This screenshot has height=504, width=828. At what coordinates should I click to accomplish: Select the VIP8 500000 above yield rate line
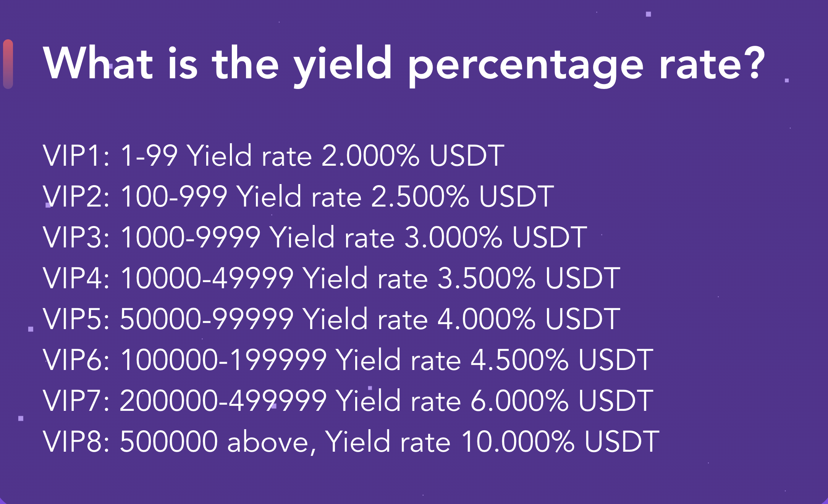click(351, 442)
